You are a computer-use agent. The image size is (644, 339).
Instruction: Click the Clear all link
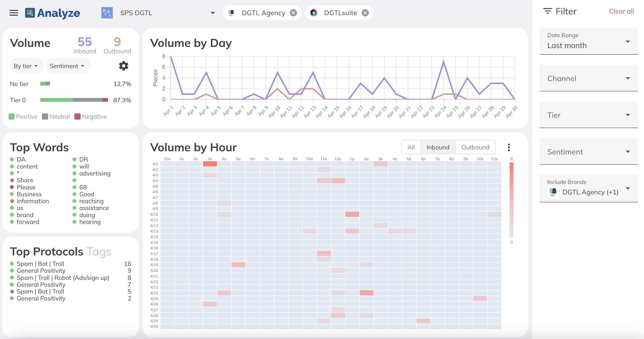(621, 11)
